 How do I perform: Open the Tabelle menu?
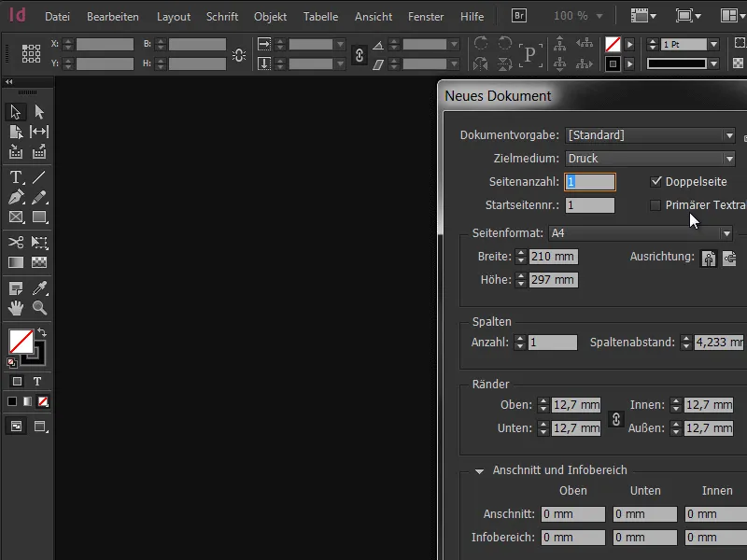[320, 17]
